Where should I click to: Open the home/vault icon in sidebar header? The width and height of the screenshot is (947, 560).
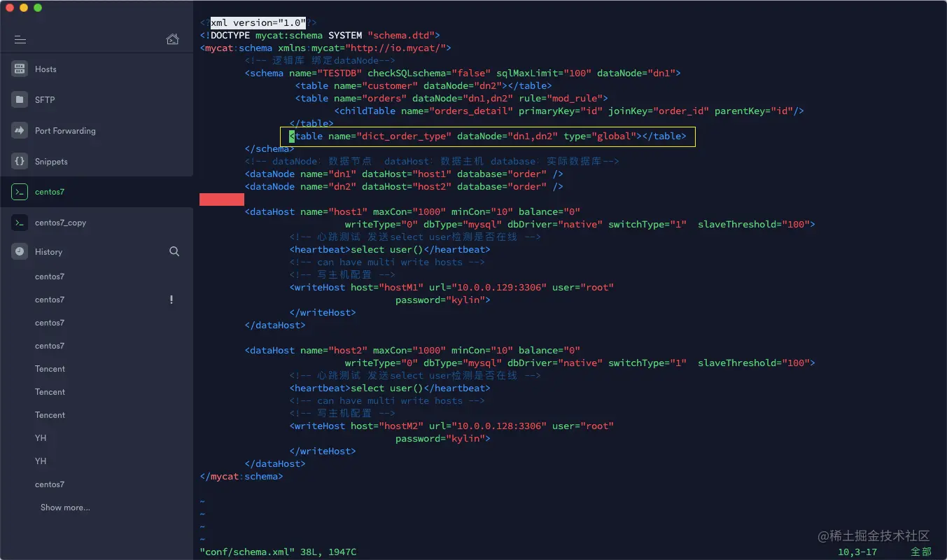pos(172,39)
